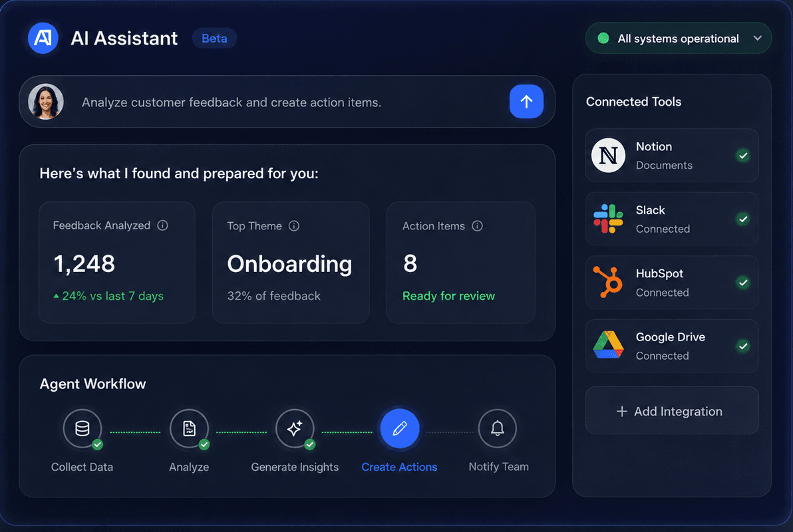Click the Google Drive logo icon
The width and height of the screenshot is (793, 532).
[609, 345]
